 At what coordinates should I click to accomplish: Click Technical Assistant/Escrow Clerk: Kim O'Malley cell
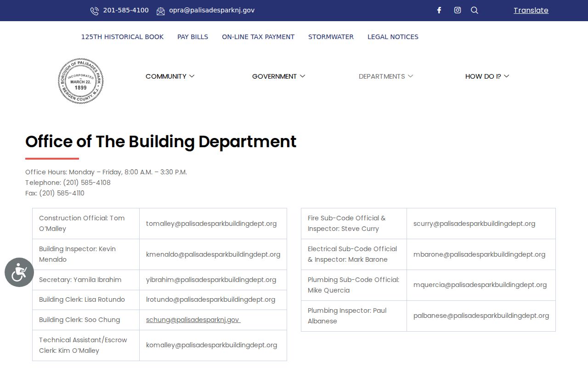pyautogui.click(x=86, y=345)
